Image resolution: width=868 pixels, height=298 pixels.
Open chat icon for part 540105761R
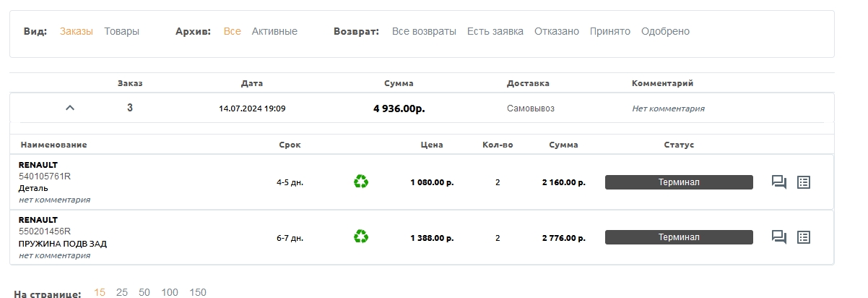tap(779, 182)
